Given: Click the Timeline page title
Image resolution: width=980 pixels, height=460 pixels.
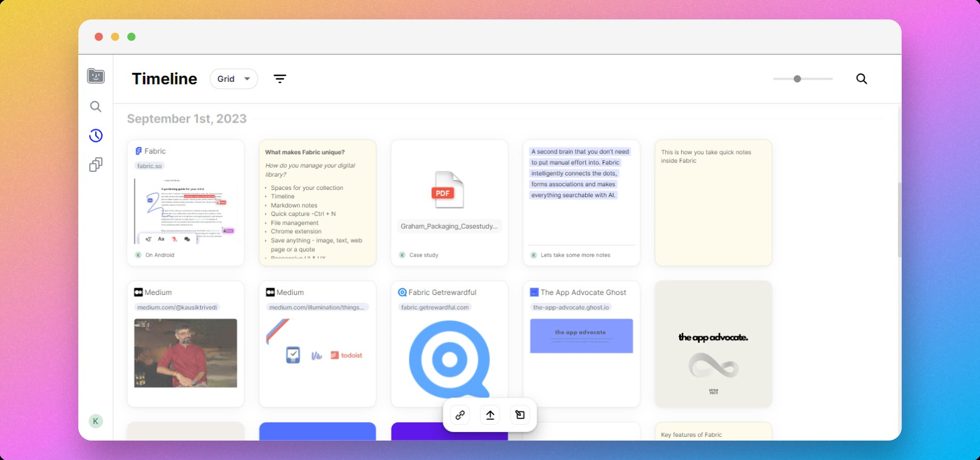Looking at the screenshot, I should pyautogui.click(x=164, y=79).
